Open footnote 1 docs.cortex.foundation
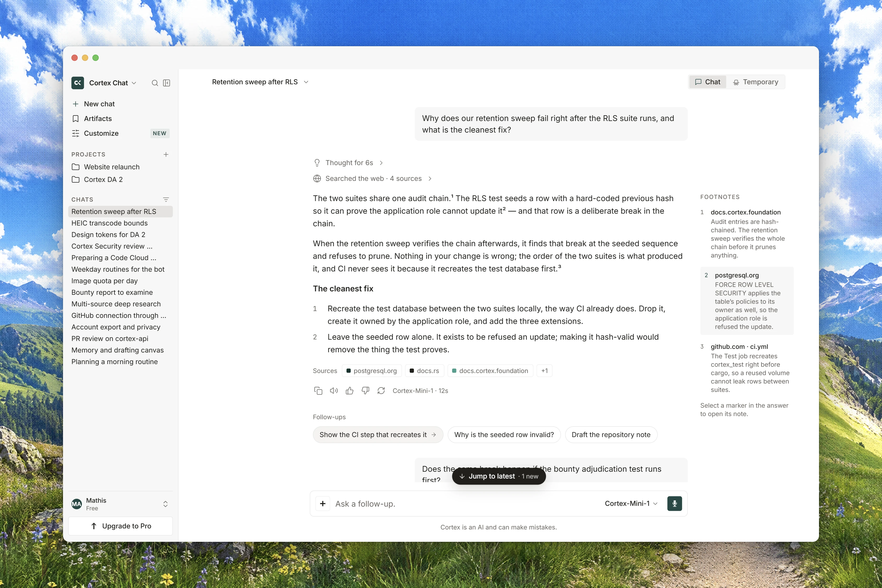Image resolution: width=882 pixels, height=588 pixels. tap(746, 234)
